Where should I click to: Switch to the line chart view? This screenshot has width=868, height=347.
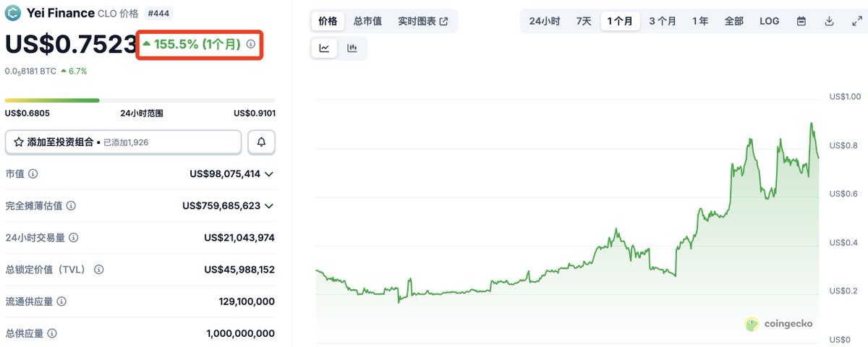coord(325,48)
